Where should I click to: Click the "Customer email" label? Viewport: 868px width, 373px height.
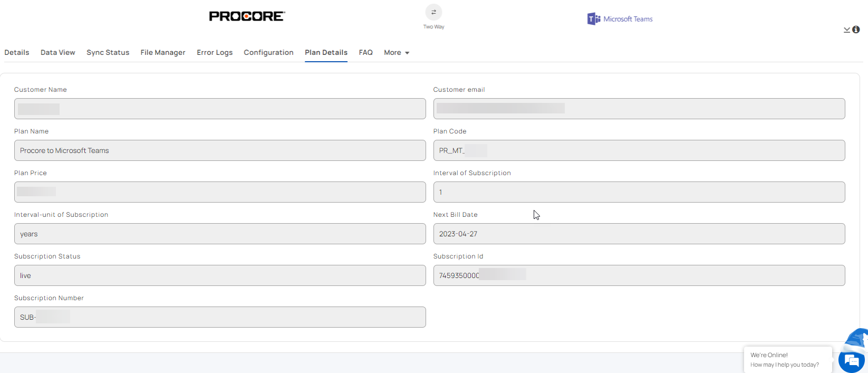point(459,90)
